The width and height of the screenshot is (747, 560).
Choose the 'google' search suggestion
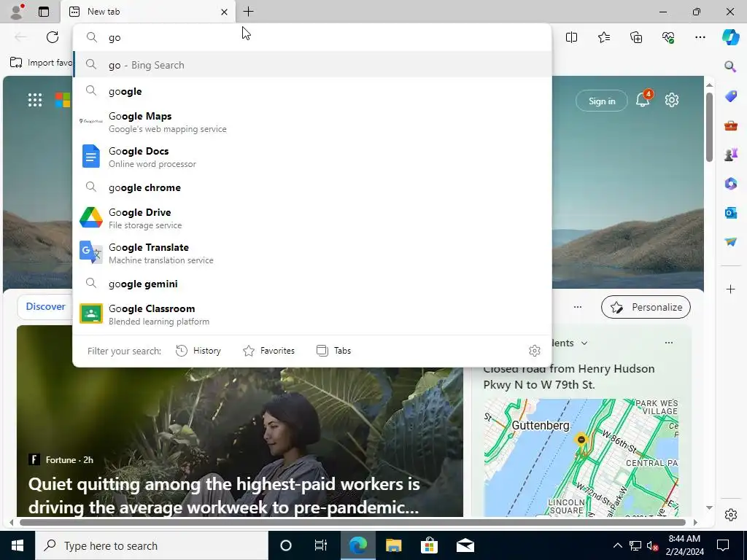[x=312, y=91]
